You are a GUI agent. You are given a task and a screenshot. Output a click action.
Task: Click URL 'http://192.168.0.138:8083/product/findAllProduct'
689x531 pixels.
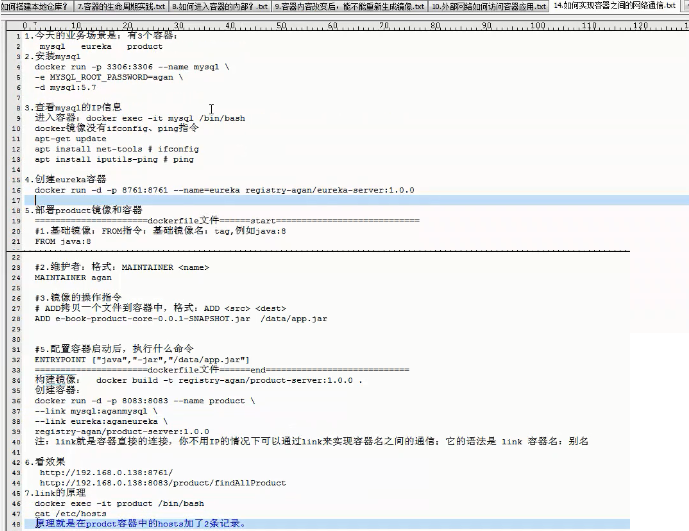click(x=163, y=483)
